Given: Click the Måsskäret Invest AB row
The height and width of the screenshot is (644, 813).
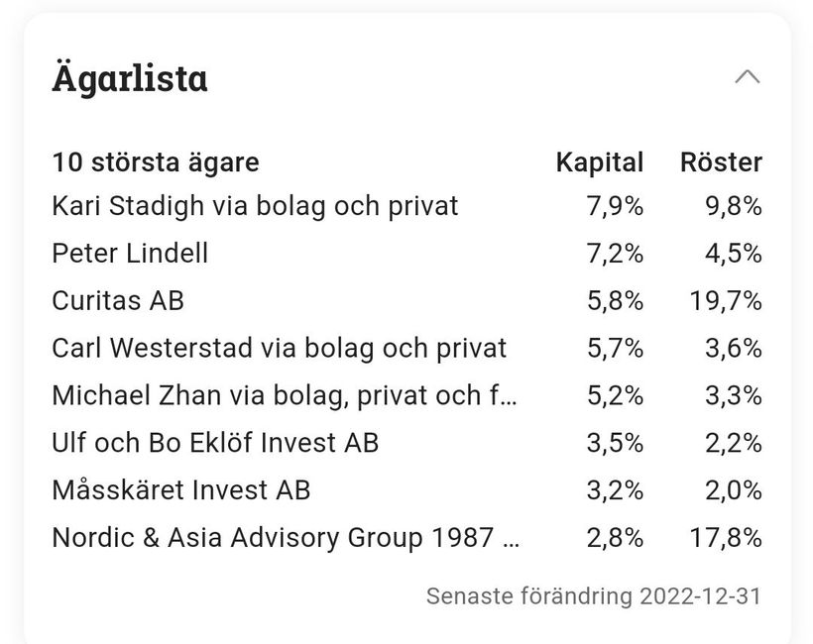Looking at the screenshot, I should pyautogui.click(x=181, y=490).
